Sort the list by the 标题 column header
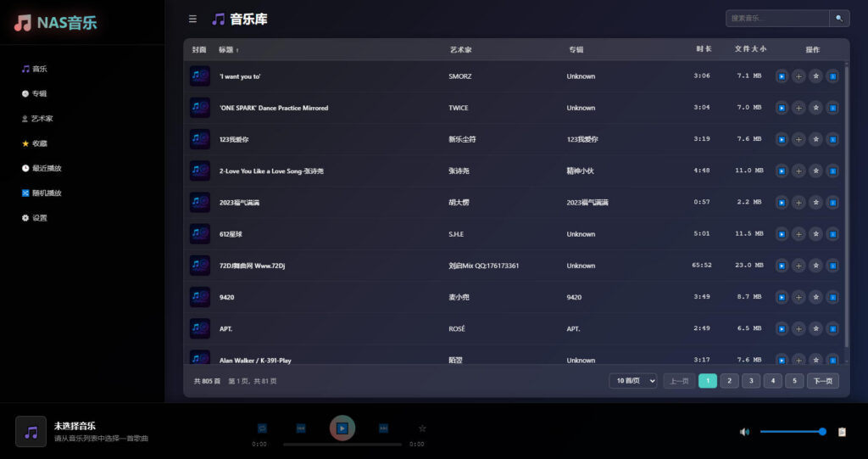The image size is (868, 459). pos(229,50)
